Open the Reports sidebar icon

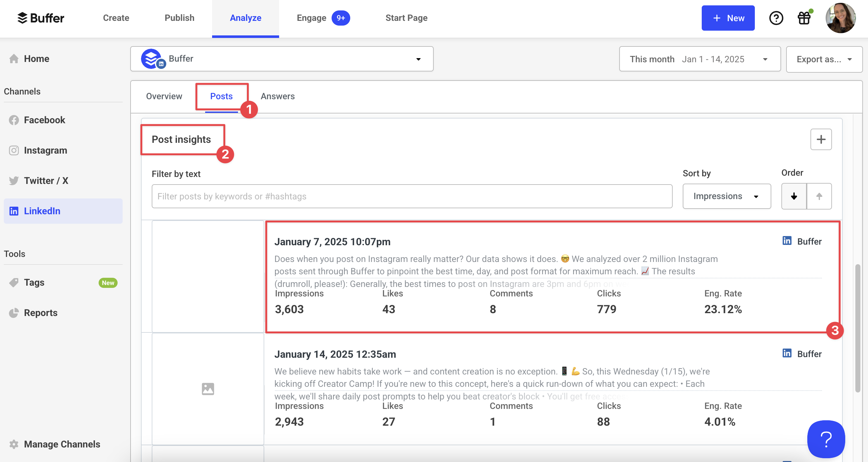(14, 313)
